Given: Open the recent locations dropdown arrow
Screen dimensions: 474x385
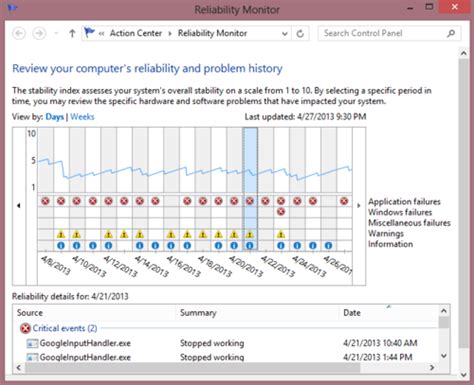Looking at the screenshot, I should (x=56, y=33).
